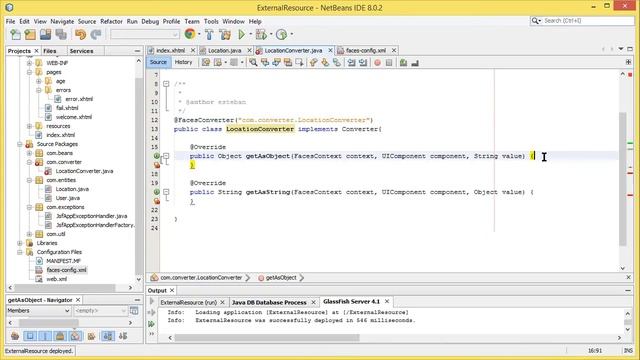
Task: Collapse the Source Packages node
Action: point(20,144)
